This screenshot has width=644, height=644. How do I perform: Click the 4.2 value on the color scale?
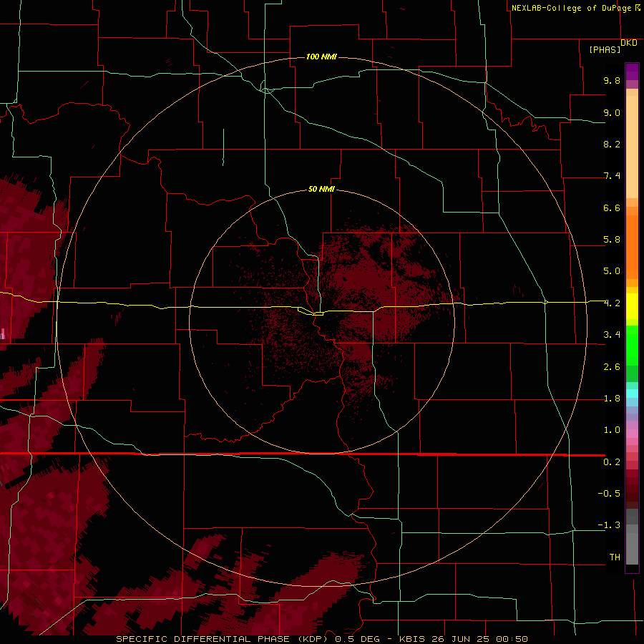point(612,303)
